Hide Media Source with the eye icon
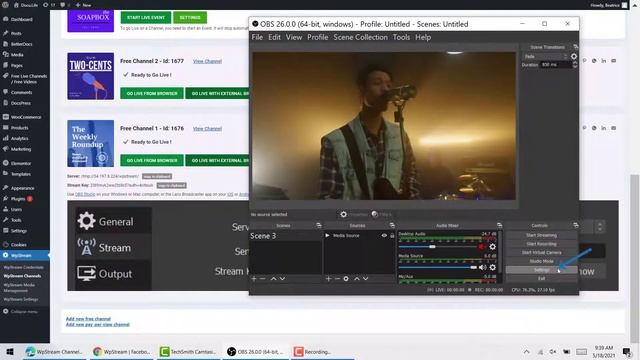 click(384, 236)
